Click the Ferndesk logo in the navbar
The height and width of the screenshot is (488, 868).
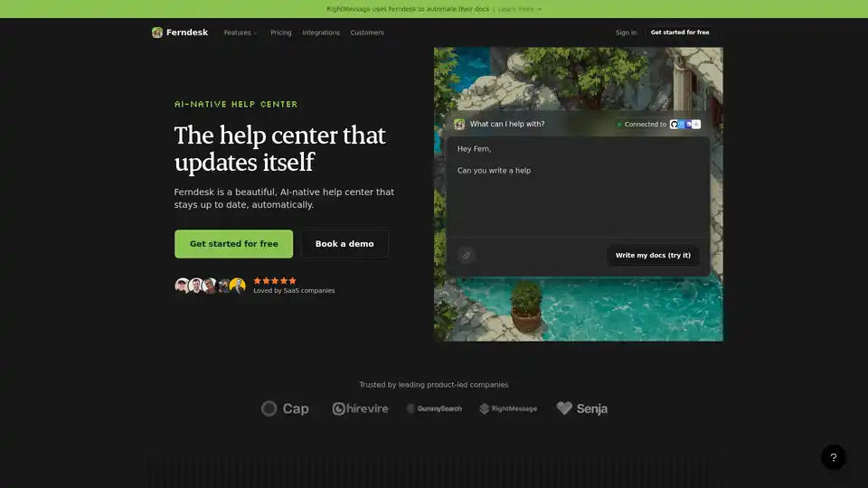pos(180,33)
